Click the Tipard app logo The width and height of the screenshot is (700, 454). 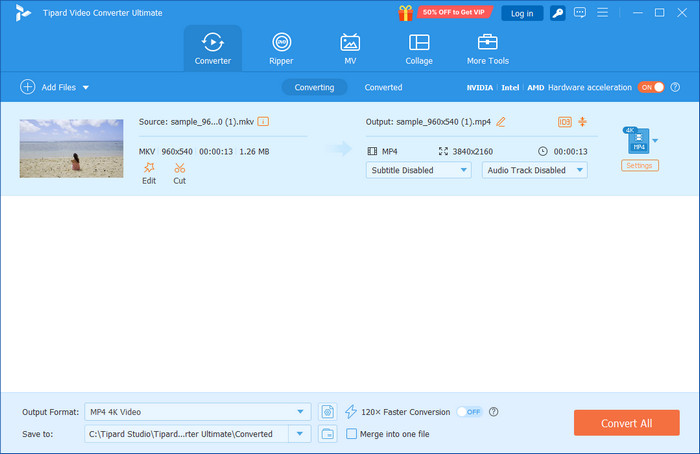point(22,12)
